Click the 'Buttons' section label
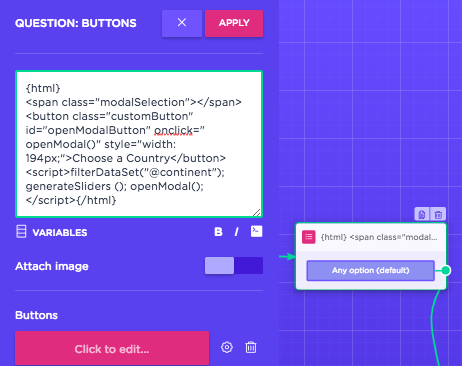462x366 pixels. (36, 315)
